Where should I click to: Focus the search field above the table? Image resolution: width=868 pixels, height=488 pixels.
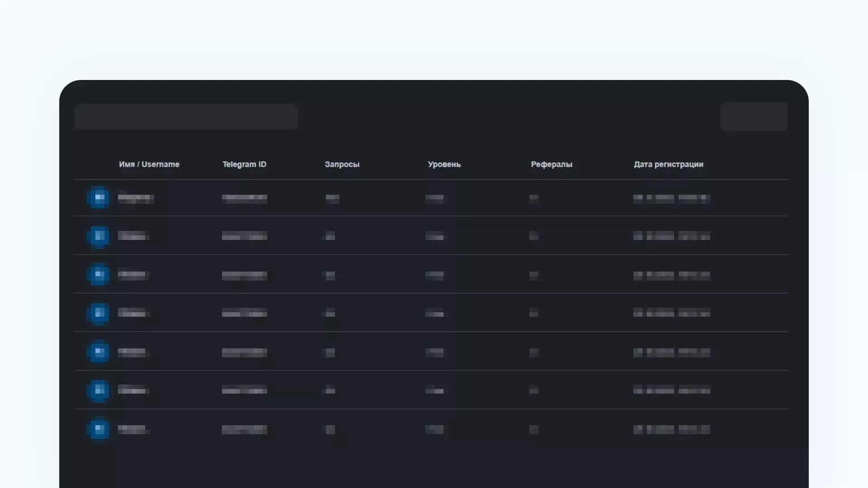186,117
